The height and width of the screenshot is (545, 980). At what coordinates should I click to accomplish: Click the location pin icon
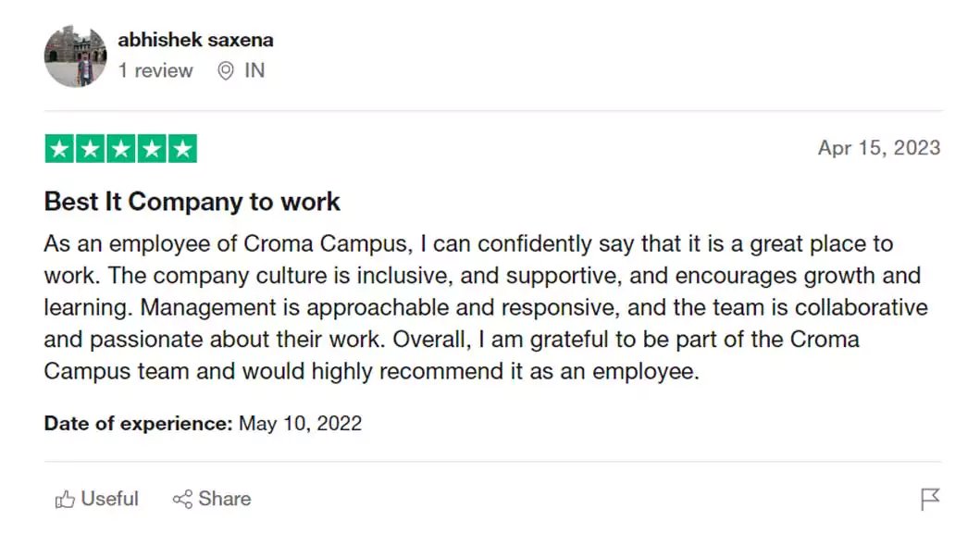coord(225,71)
